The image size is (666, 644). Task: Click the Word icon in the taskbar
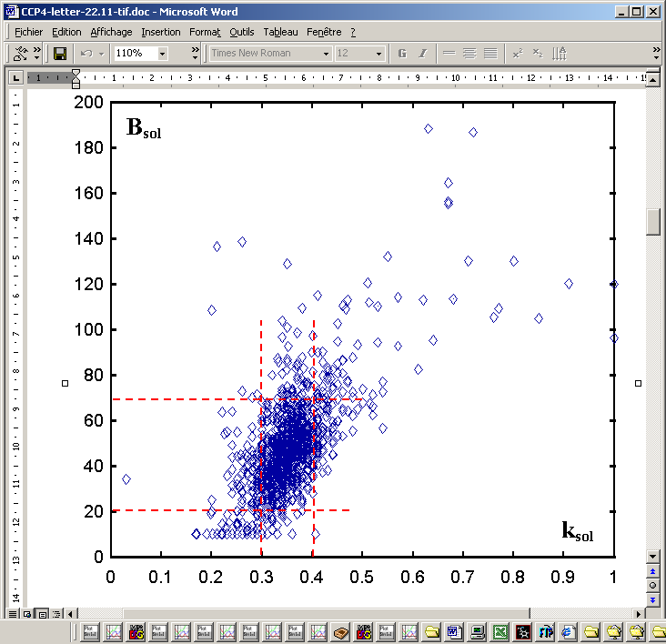click(454, 631)
